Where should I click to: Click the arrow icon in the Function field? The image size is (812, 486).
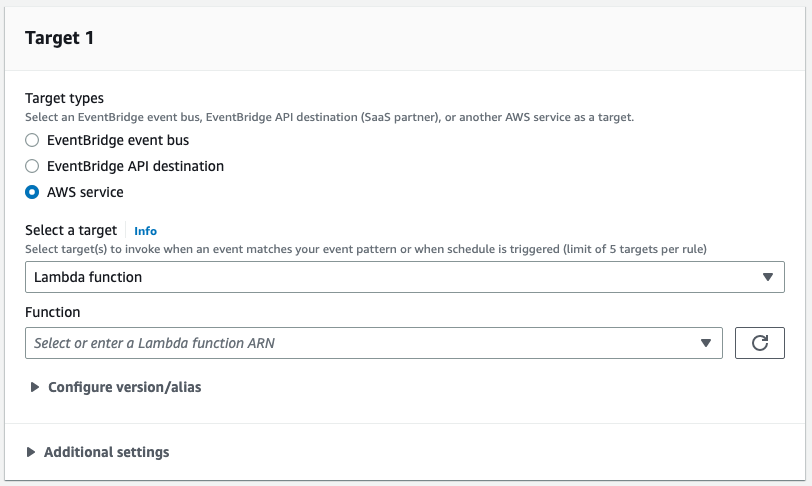coord(707,343)
